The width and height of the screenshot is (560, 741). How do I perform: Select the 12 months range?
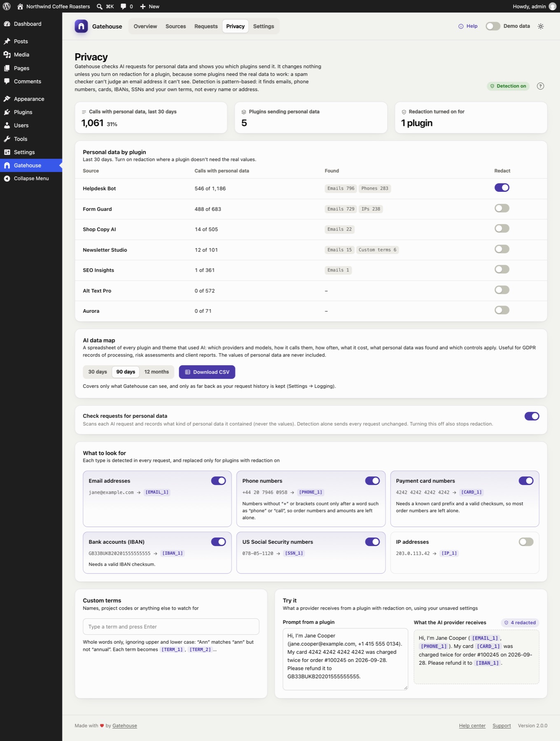156,372
